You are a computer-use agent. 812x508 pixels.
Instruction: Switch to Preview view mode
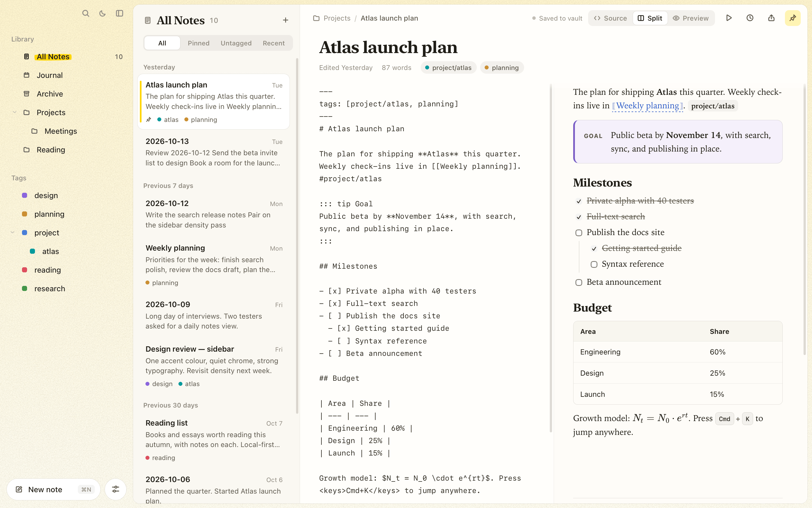click(x=691, y=18)
